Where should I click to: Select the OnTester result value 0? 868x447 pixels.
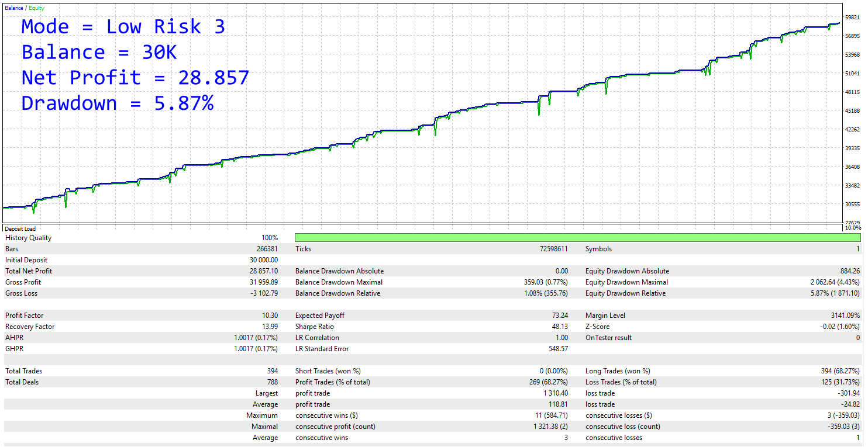[x=858, y=338]
